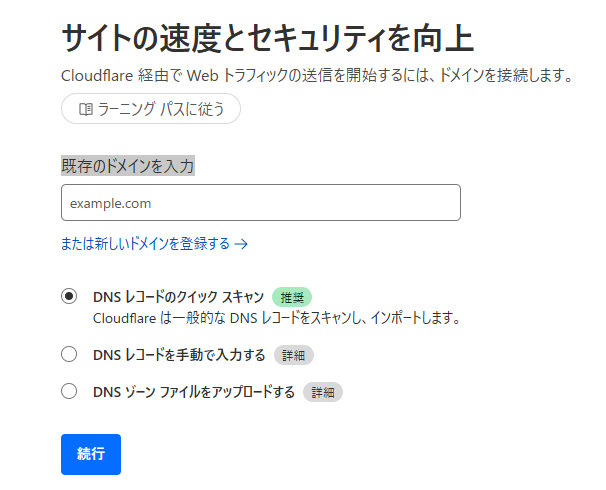Click DNS レコードのクイック スキャン label text
606x490 pixels.
click(x=179, y=297)
